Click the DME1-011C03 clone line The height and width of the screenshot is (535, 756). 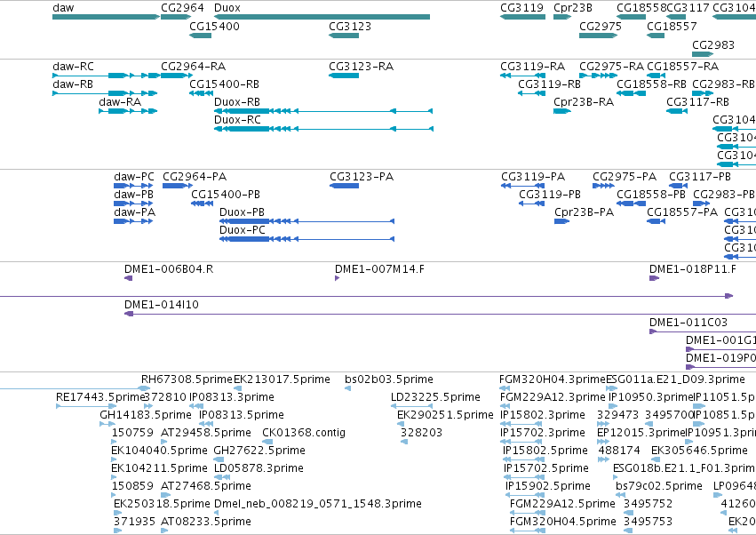pos(703,331)
